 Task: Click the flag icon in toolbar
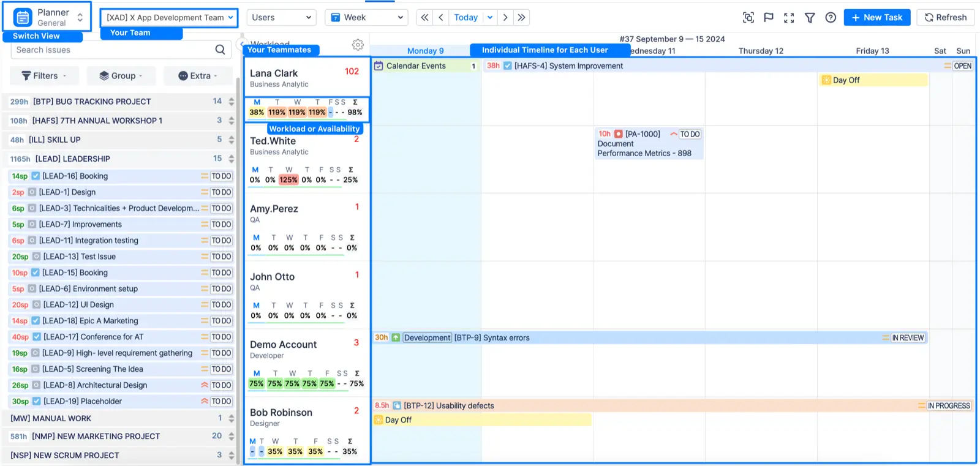click(769, 18)
